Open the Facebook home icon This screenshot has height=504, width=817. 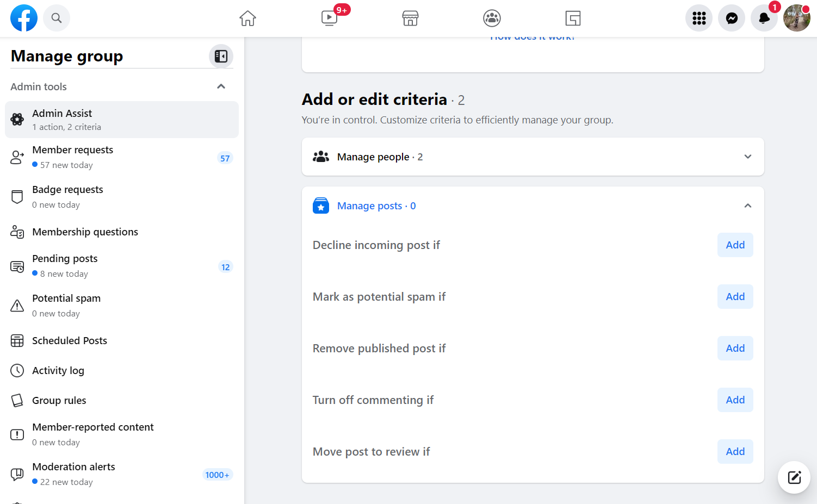click(x=247, y=18)
